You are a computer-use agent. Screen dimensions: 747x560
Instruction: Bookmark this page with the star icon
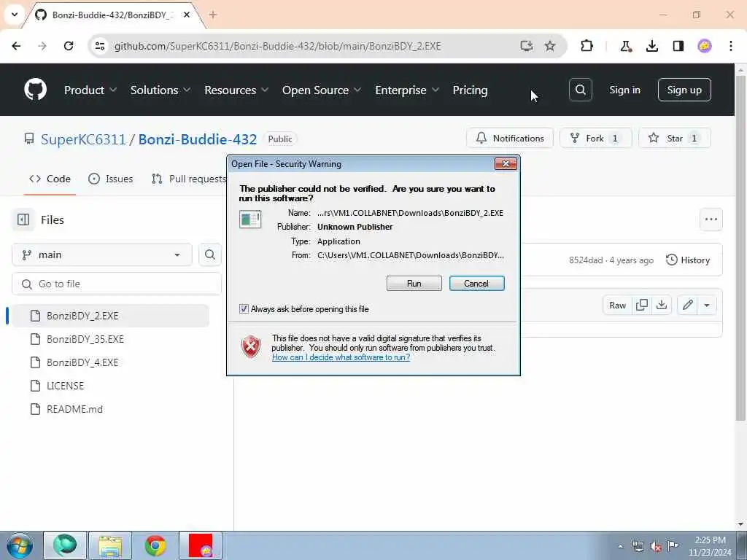point(550,46)
